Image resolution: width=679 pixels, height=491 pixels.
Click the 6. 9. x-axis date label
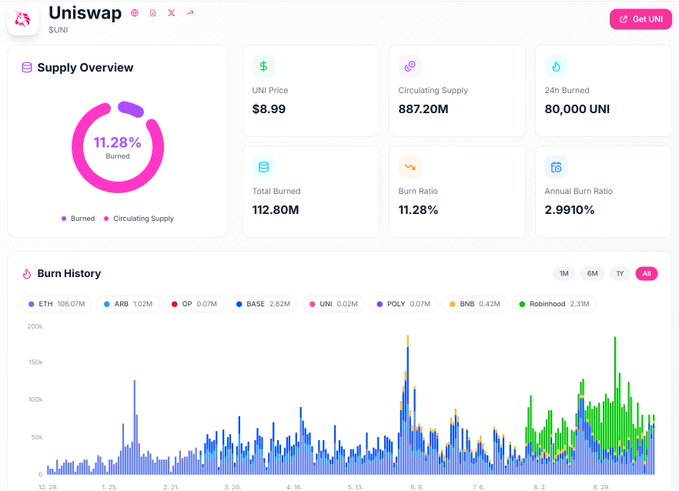417,487
